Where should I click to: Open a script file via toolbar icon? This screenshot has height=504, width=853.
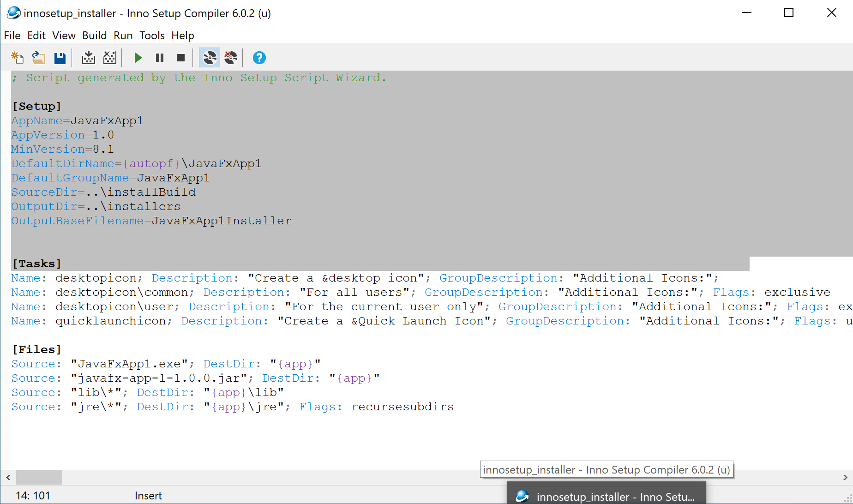coord(38,58)
